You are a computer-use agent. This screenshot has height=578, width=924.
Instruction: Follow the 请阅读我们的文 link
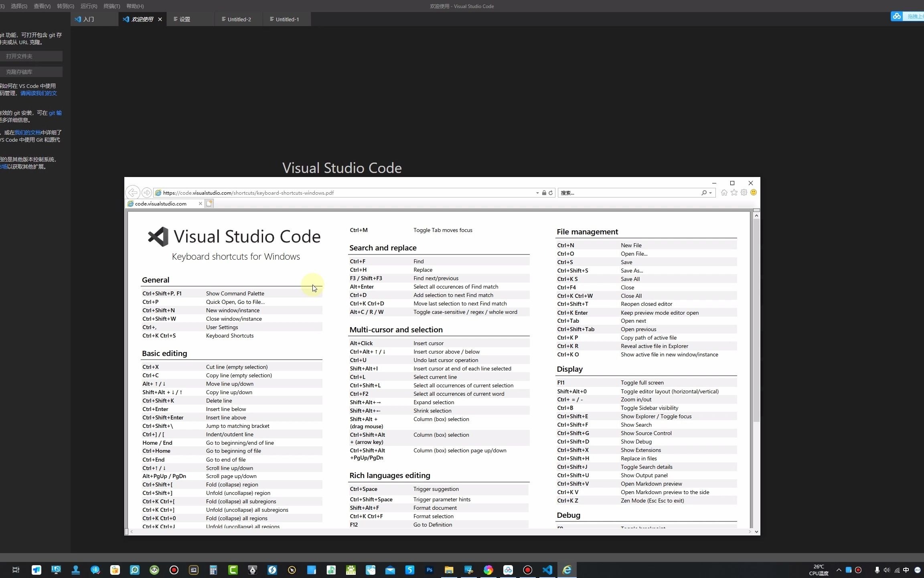(38, 93)
